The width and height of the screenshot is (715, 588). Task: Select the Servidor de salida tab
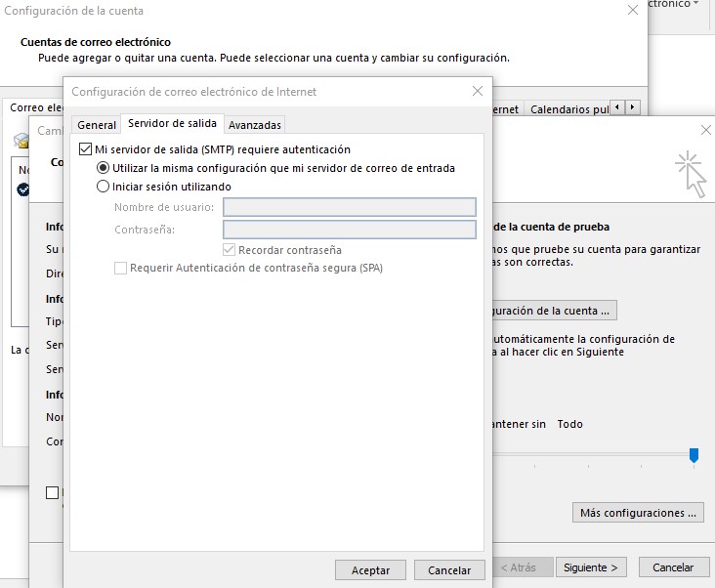pyautogui.click(x=172, y=123)
